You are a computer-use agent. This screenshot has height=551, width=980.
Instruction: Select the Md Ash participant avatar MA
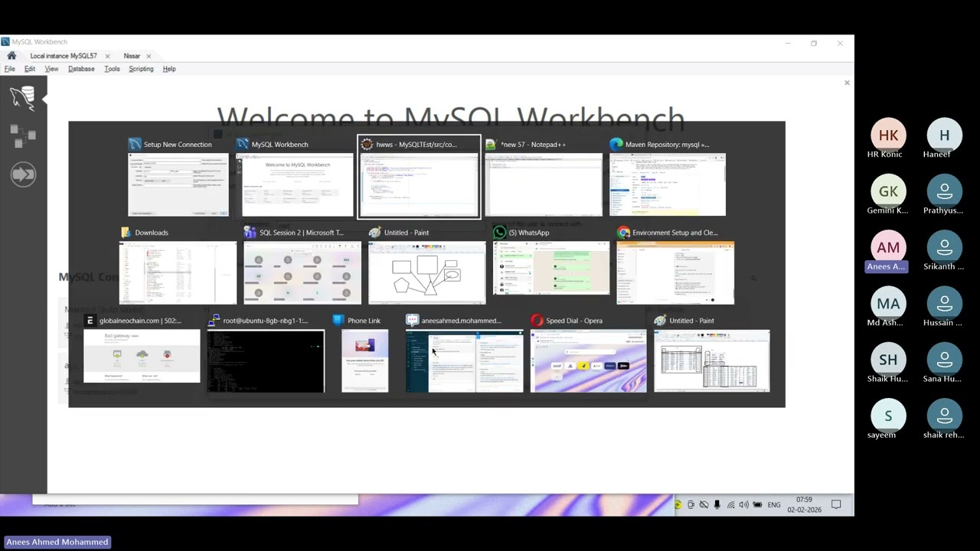tap(888, 304)
